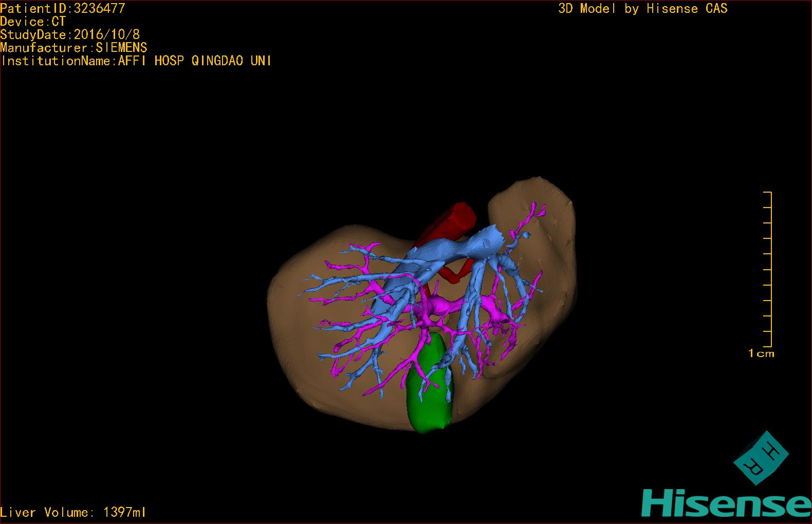
Task: Click the blue portal vein trunk
Action: [452, 250]
